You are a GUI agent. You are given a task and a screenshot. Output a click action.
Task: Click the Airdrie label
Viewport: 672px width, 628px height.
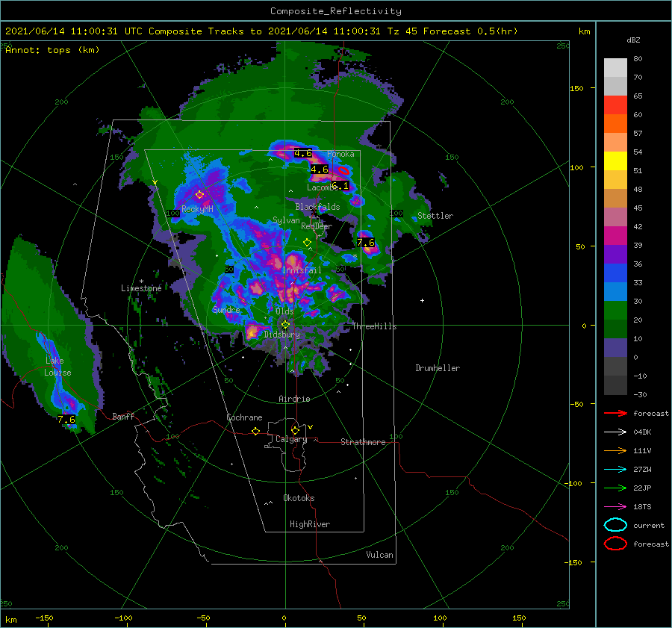click(294, 399)
